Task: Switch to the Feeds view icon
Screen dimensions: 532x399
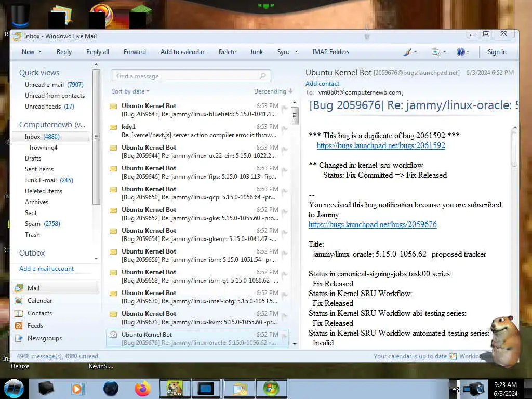Action: point(19,326)
